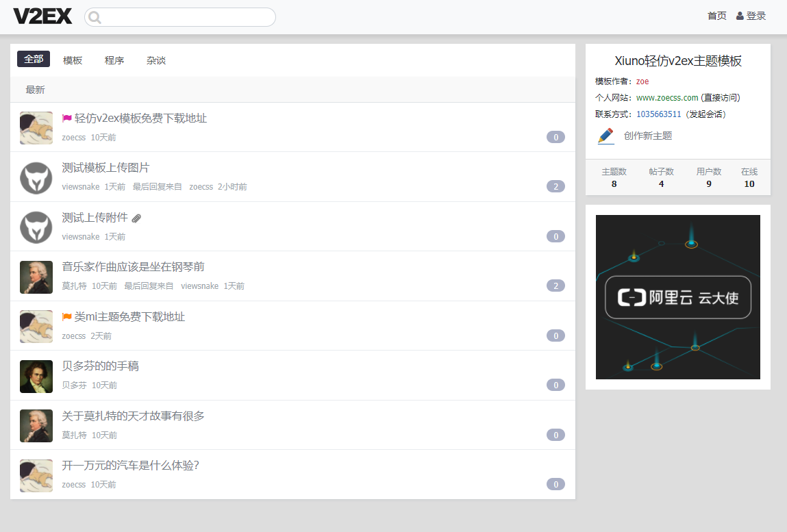Click reply count badge for 音乐家作曲应该是坐在钢琴前

[x=555, y=286]
